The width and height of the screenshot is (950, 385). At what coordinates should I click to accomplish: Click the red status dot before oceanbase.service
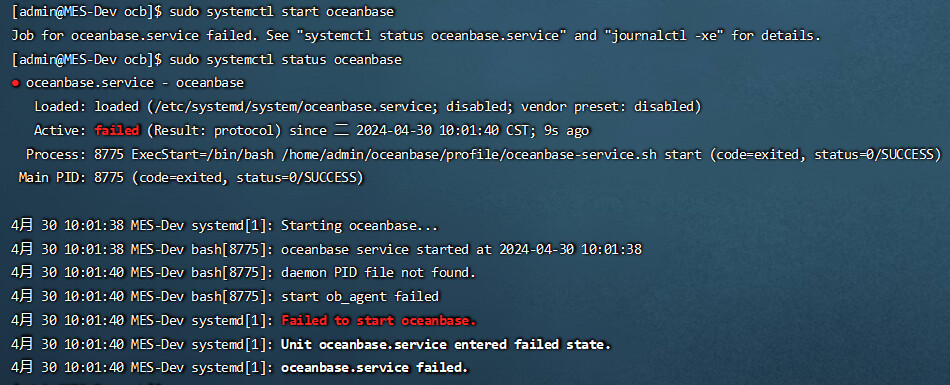(x=16, y=84)
